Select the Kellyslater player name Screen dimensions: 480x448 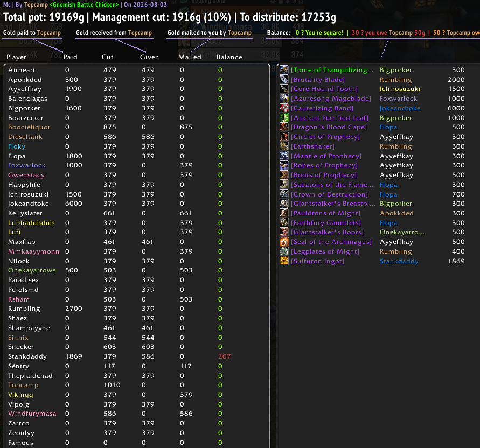click(x=25, y=213)
